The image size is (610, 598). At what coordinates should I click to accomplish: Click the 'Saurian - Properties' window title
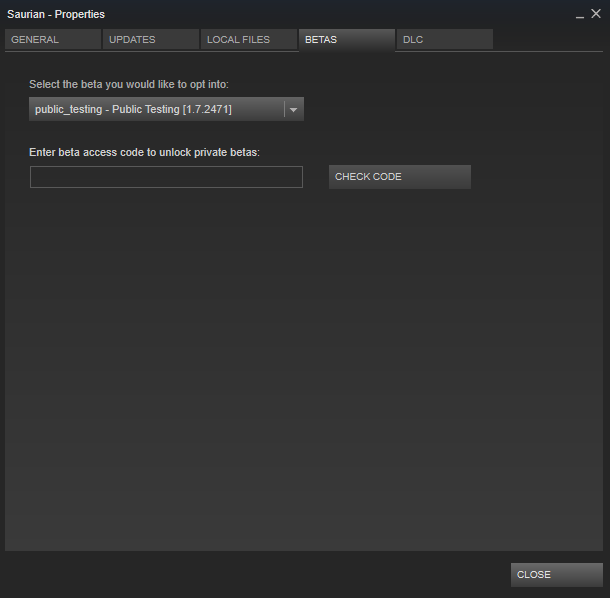(56, 14)
